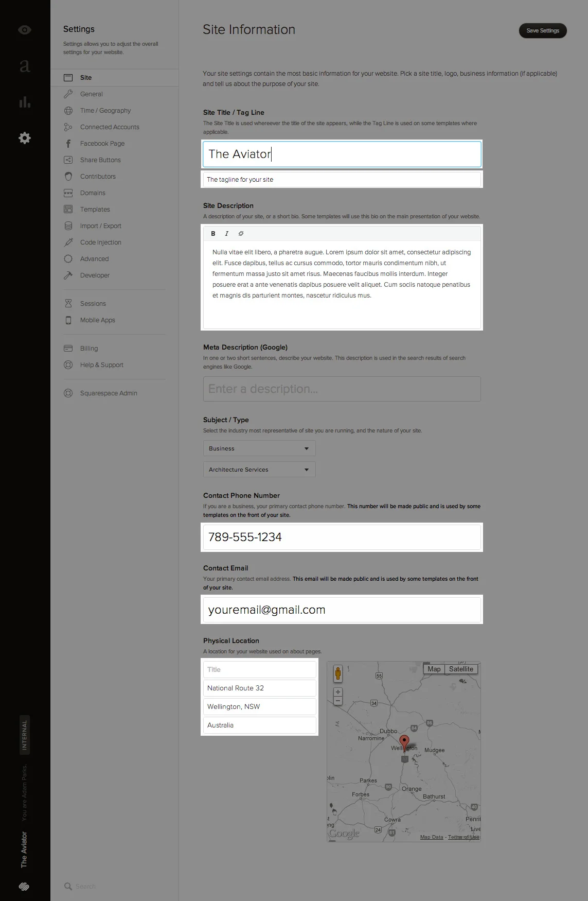Click the 'Wellington, NSW' city field
The width and height of the screenshot is (588, 901).
click(259, 706)
